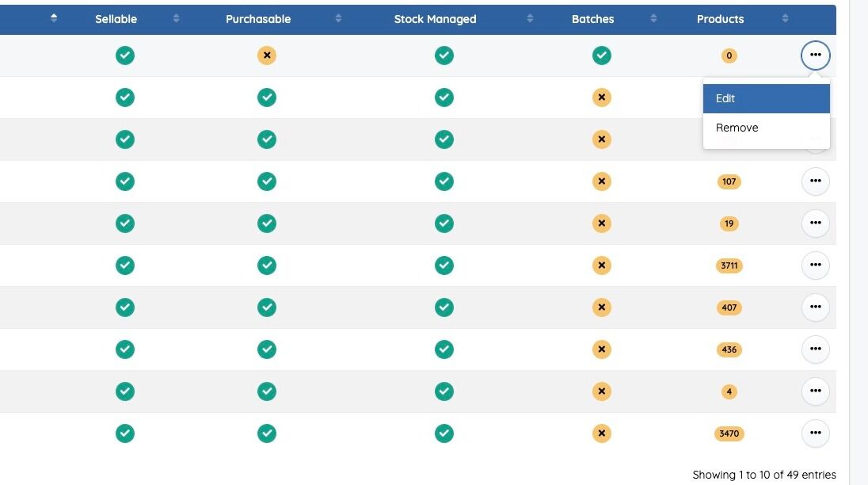The width and height of the screenshot is (868, 485).
Task: Toggle the green Batches checkmark in first row
Action: pyautogui.click(x=602, y=55)
